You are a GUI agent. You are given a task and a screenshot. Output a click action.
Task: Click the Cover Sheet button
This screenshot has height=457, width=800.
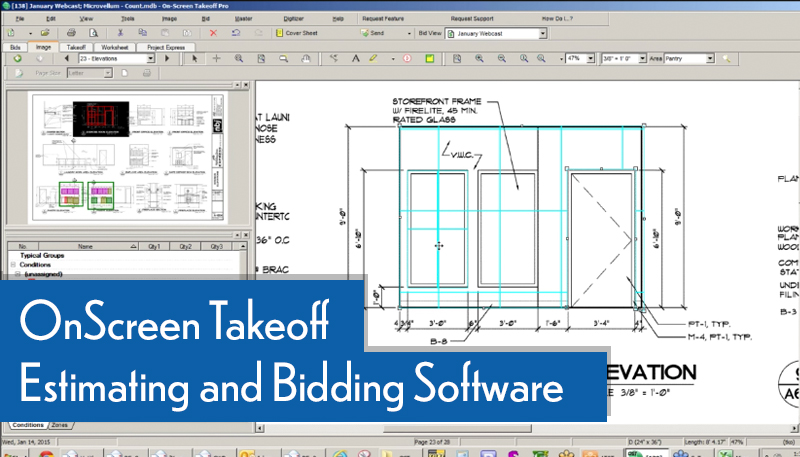coord(296,33)
